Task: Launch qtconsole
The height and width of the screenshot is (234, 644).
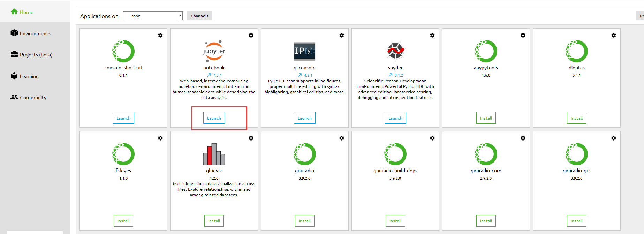Action: (x=305, y=118)
